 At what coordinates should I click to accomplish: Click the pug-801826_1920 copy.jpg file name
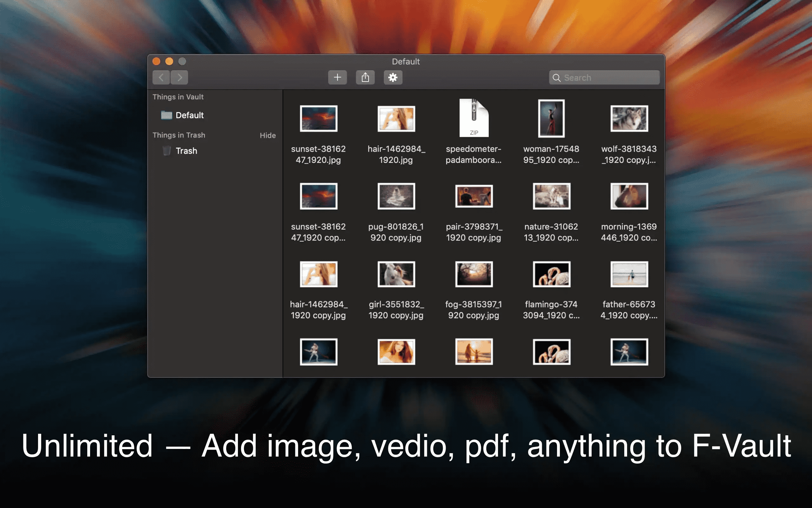[x=396, y=232]
